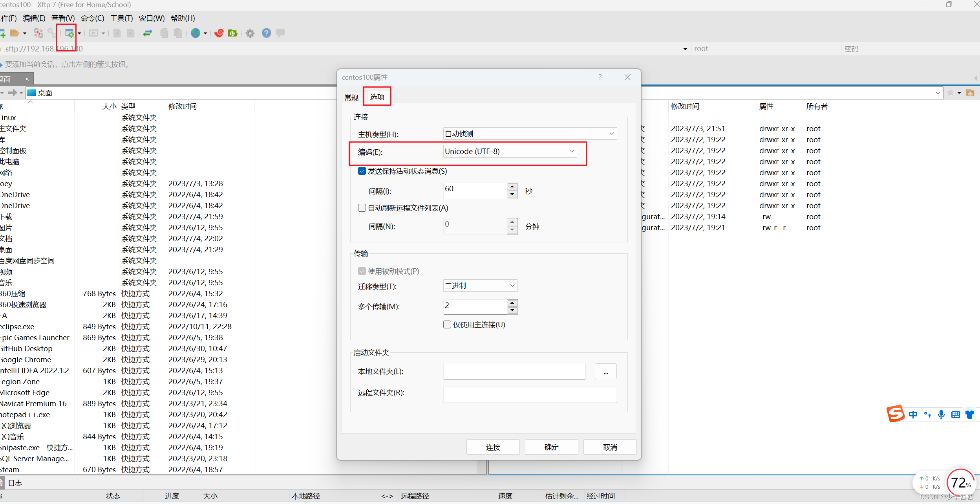Check 仅使用主连接 checkbox
This screenshot has width=980, height=504.
tap(447, 324)
